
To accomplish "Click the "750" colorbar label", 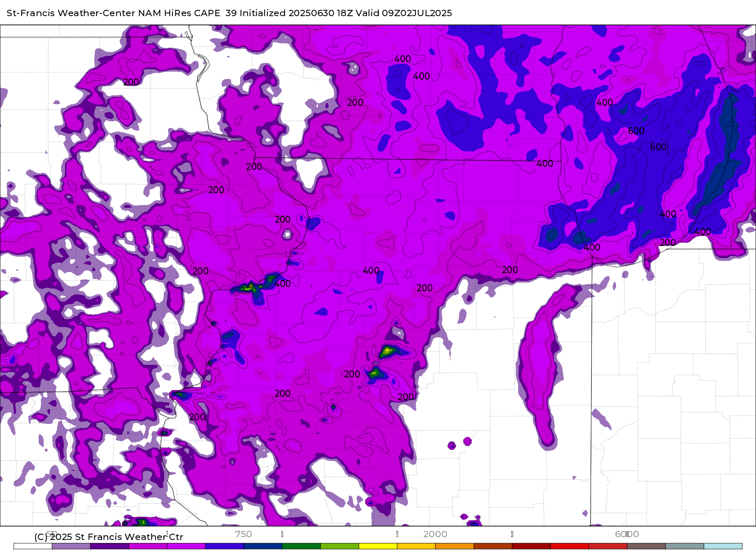I will pyautogui.click(x=243, y=534).
